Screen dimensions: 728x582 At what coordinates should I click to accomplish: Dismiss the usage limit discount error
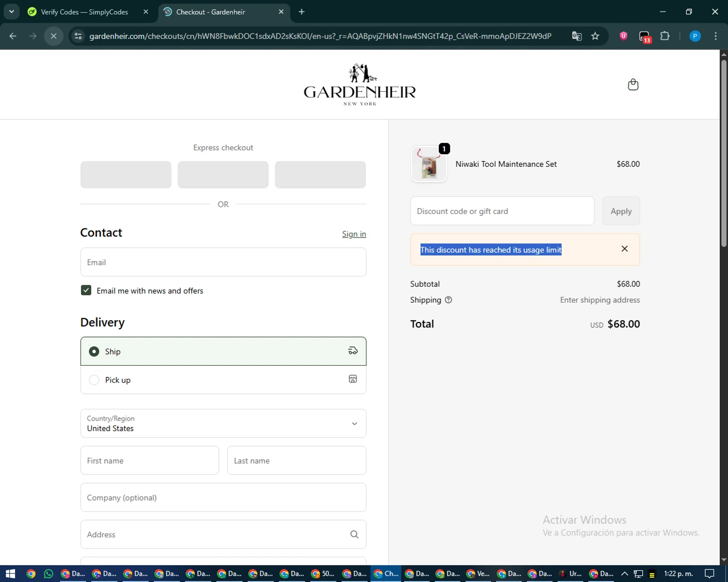[625, 249]
